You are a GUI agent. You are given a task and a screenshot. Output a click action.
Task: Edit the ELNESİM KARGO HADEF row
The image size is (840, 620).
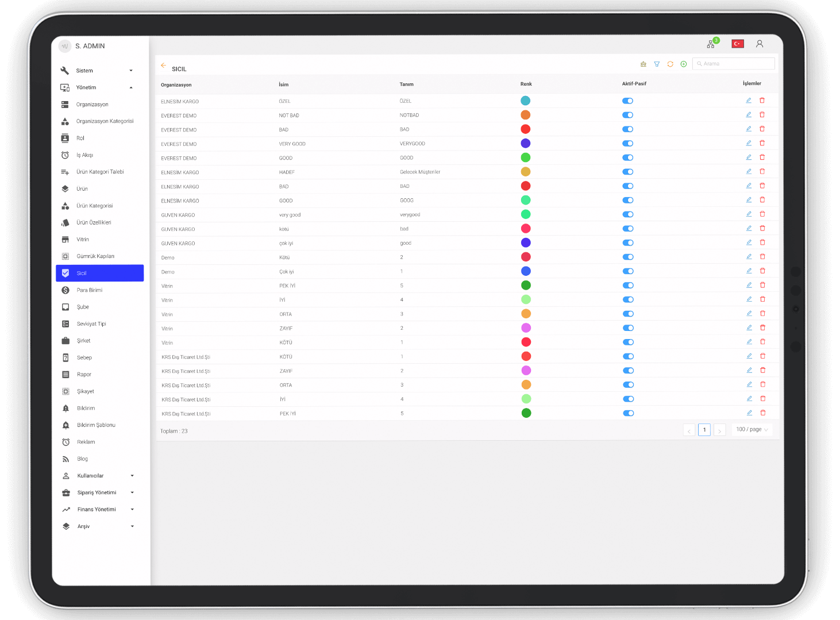pyautogui.click(x=749, y=171)
